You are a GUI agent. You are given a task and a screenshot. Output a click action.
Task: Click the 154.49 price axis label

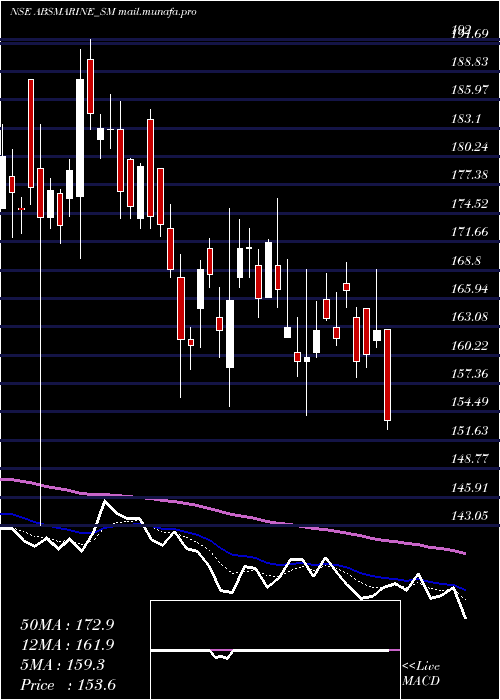470,403
